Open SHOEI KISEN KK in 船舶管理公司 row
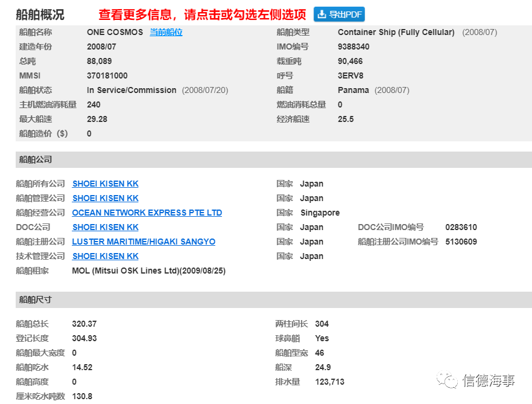 point(105,199)
